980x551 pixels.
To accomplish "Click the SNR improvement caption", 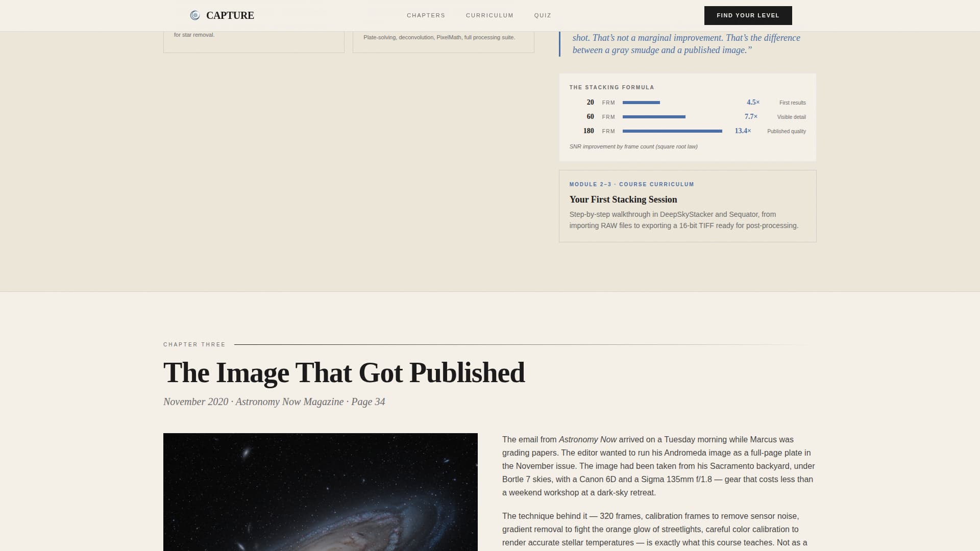I will pos(633,146).
